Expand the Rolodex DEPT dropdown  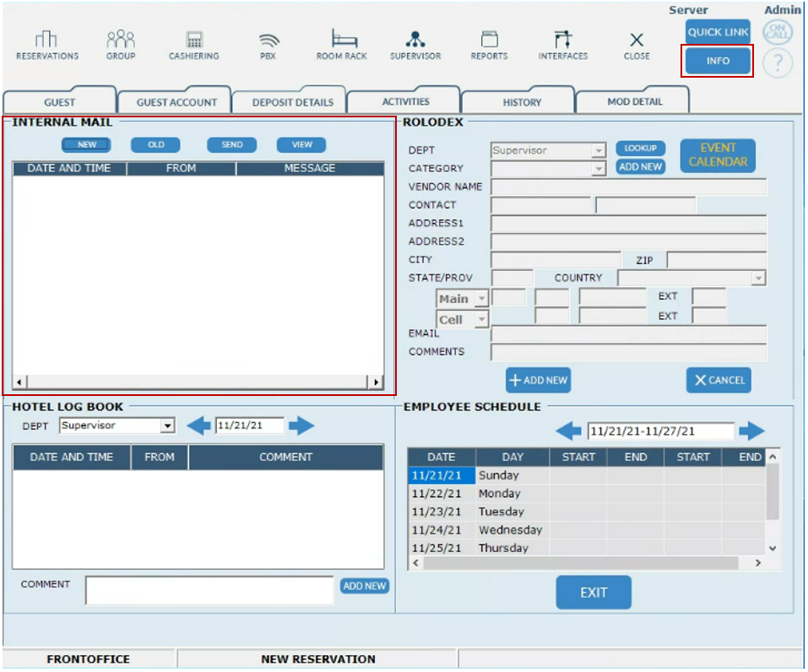coord(599,150)
